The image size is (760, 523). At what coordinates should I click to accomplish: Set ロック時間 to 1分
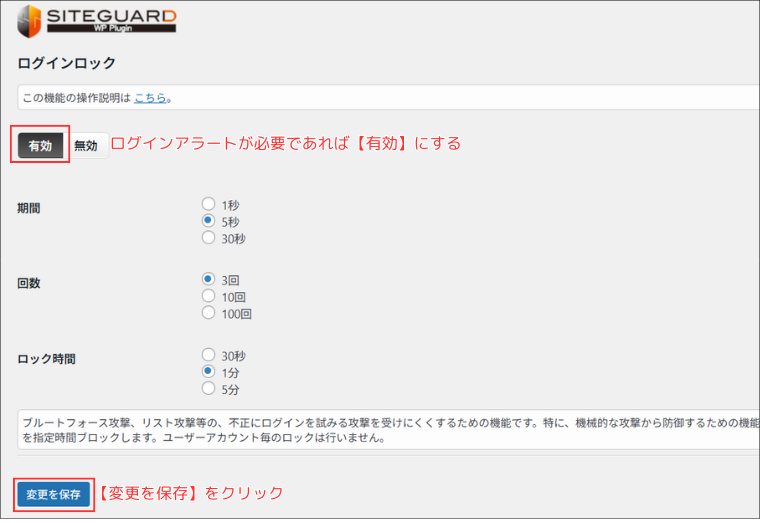pos(208,372)
